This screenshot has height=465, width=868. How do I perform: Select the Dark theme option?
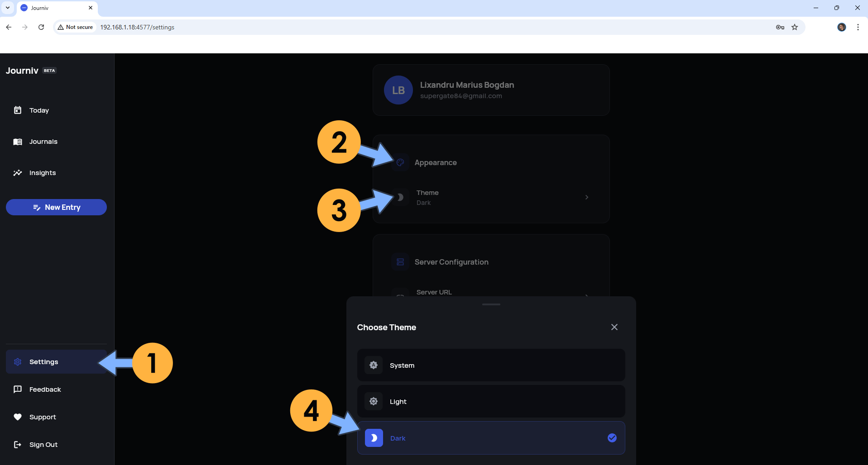(x=491, y=438)
